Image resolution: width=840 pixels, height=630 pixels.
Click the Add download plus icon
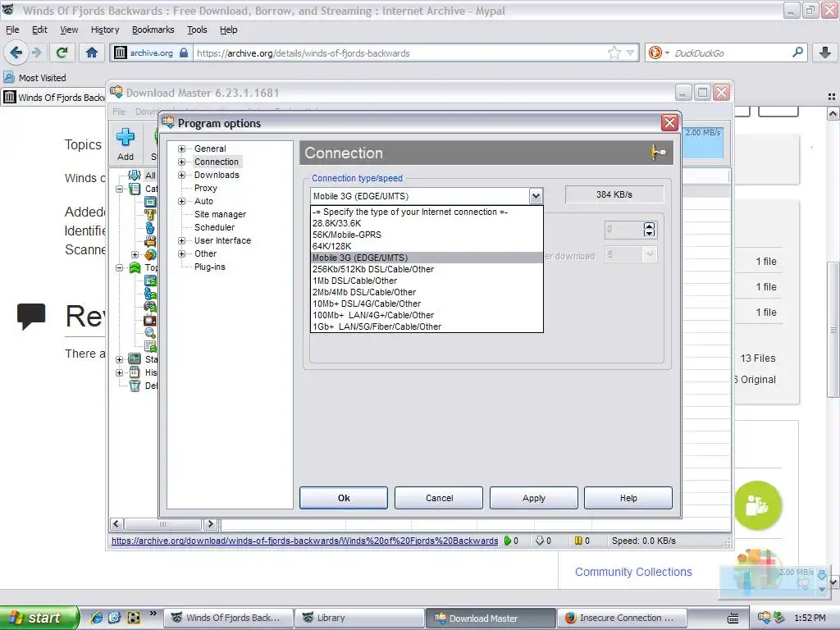pyautogui.click(x=126, y=137)
